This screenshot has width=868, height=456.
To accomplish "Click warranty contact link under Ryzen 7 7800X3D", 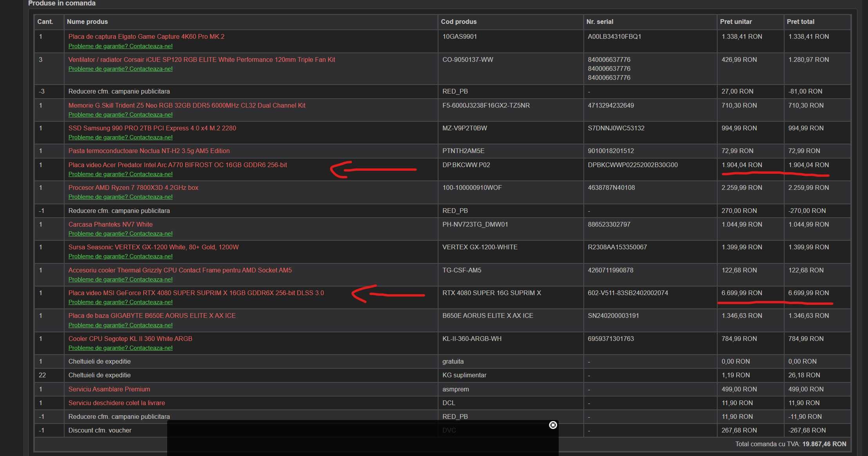I will pyautogui.click(x=121, y=197).
